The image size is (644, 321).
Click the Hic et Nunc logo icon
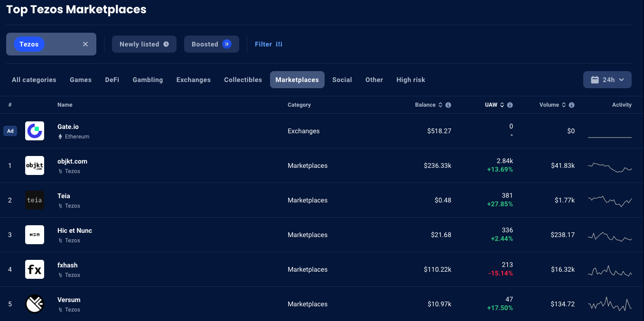35,235
